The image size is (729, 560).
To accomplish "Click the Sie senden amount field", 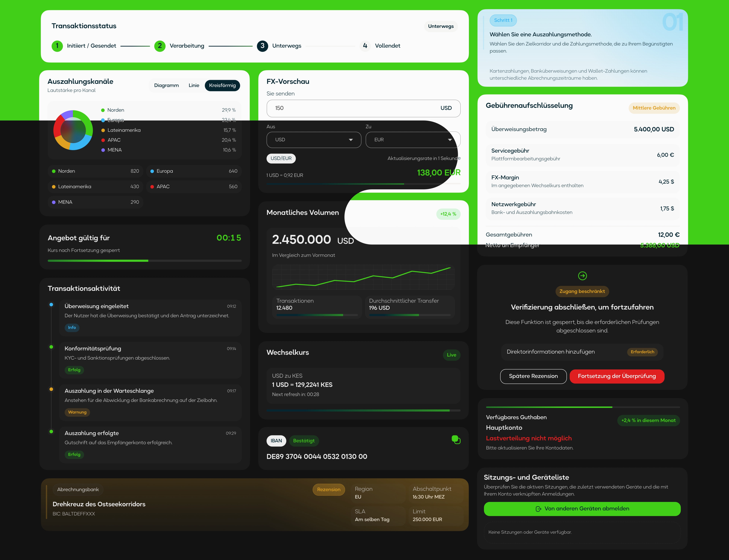I will tap(364, 108).
